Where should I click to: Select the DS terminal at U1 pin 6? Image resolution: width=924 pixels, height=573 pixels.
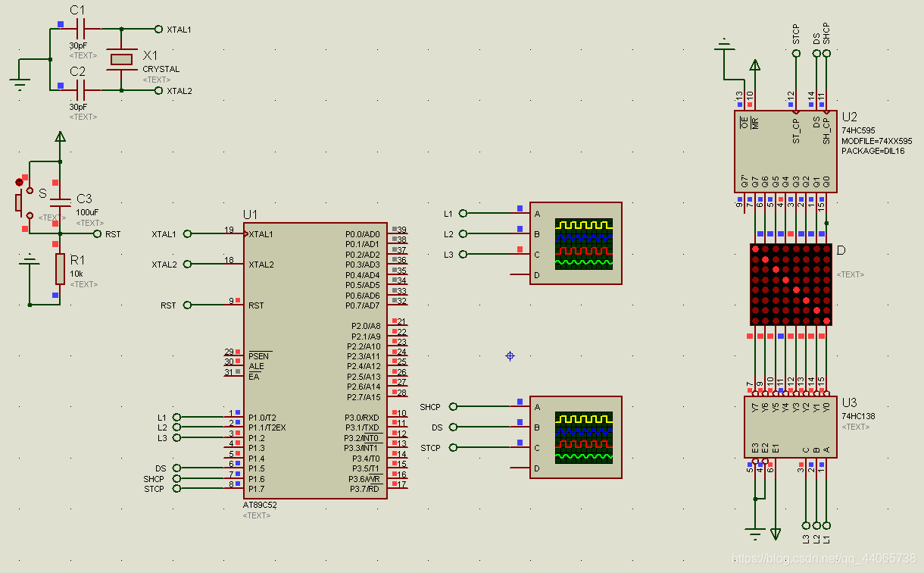(176, 468)
